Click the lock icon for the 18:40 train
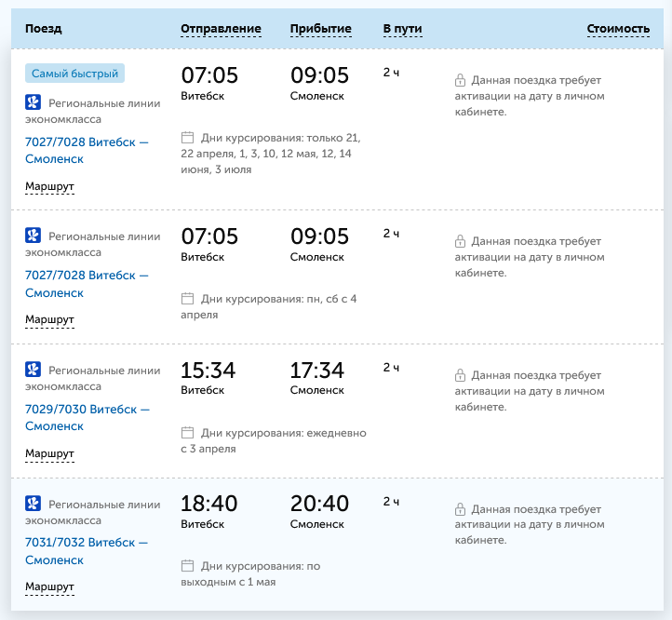Image resolution: width=672 pixels, height=620 pixels. pyautogui.click(x=460, y=510)
